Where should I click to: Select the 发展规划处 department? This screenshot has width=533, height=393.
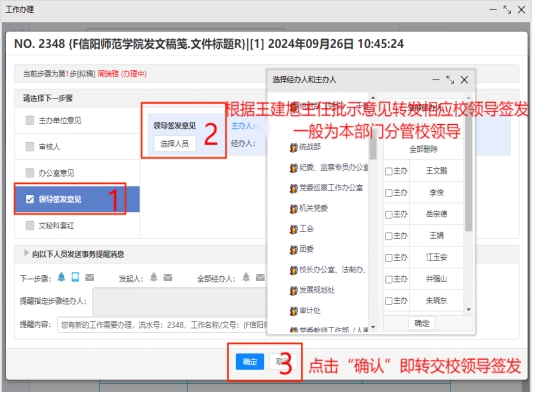317,290
